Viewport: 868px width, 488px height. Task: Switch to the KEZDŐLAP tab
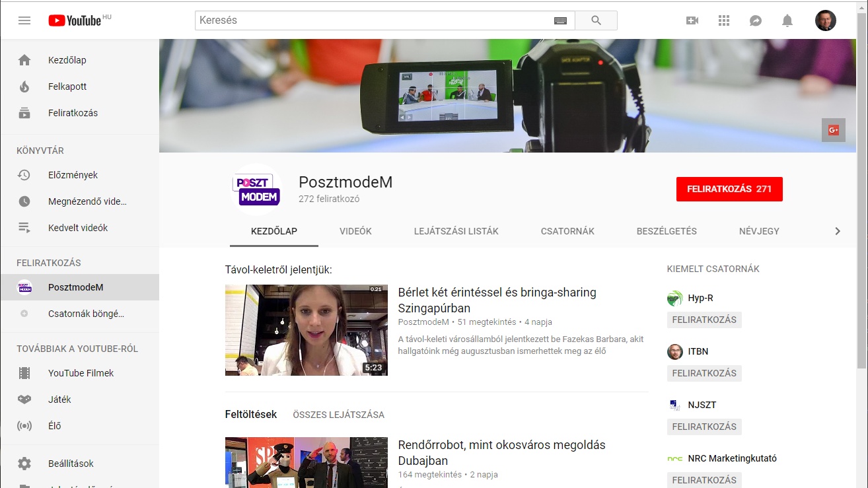[274, 231]
